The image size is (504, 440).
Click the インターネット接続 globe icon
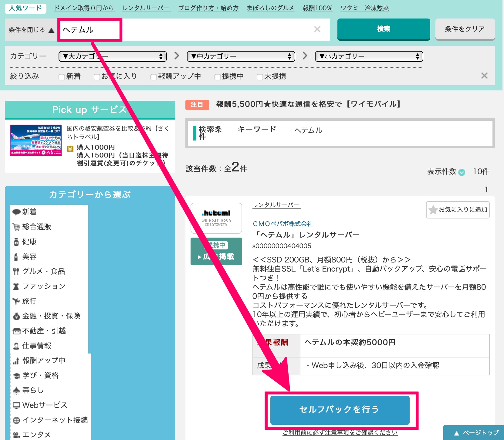click(16, 420)
